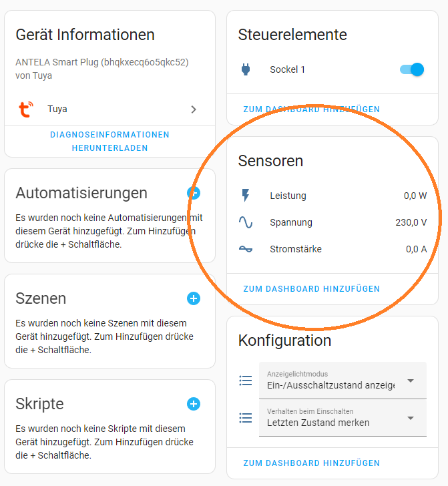The width and height of the screenshot is (448, 486).
Task: Click the lightning bolt Leistung icon
Action: pyautogui.click(x=246, y=196)
